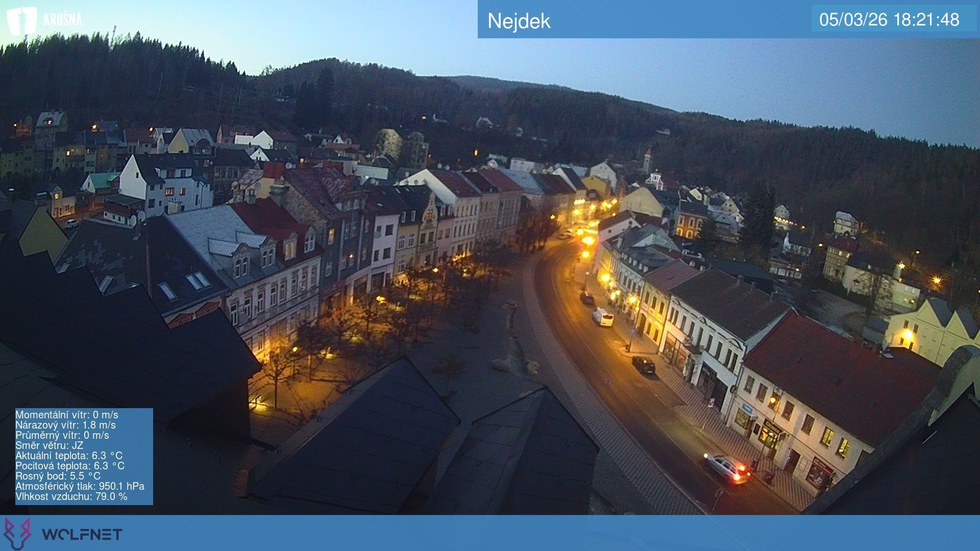Click the Průměrný vítr reading

tap(62, 435)
